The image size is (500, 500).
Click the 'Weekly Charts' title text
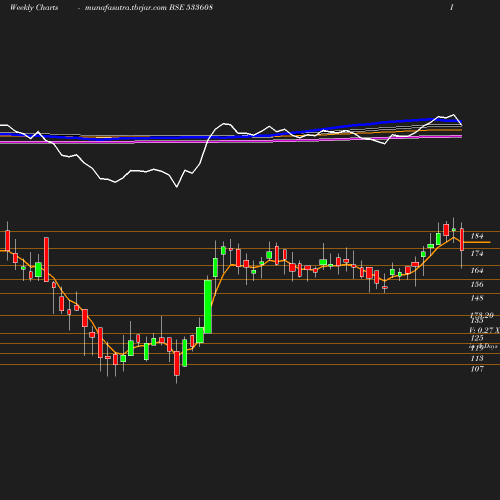pyautogui.click(x=34, y=7)
